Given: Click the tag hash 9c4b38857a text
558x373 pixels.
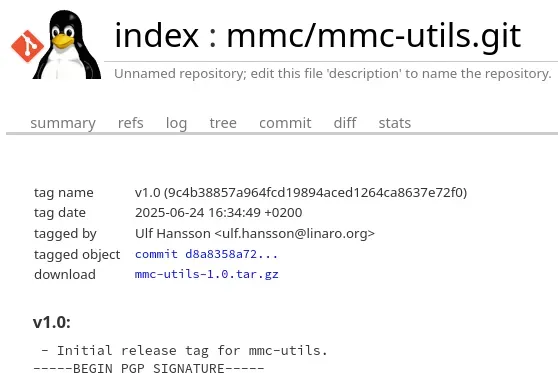Looking at the screenshot, I should pyautogui.click(x=315, y=193).
